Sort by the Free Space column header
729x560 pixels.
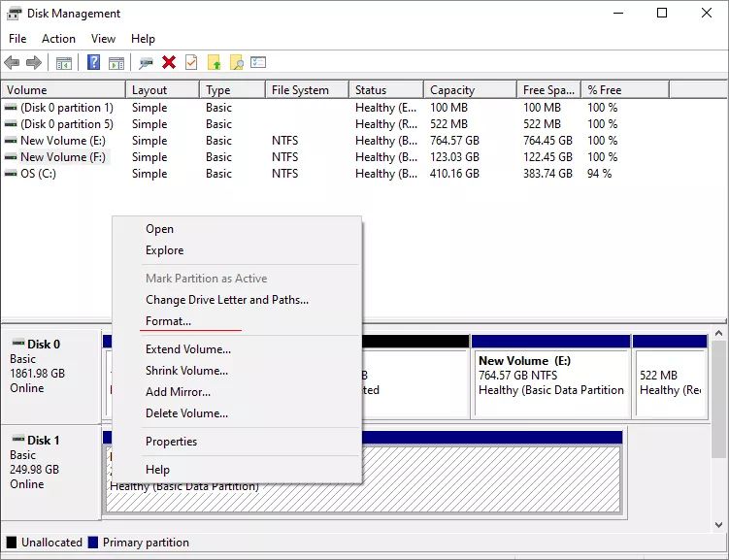549,89
